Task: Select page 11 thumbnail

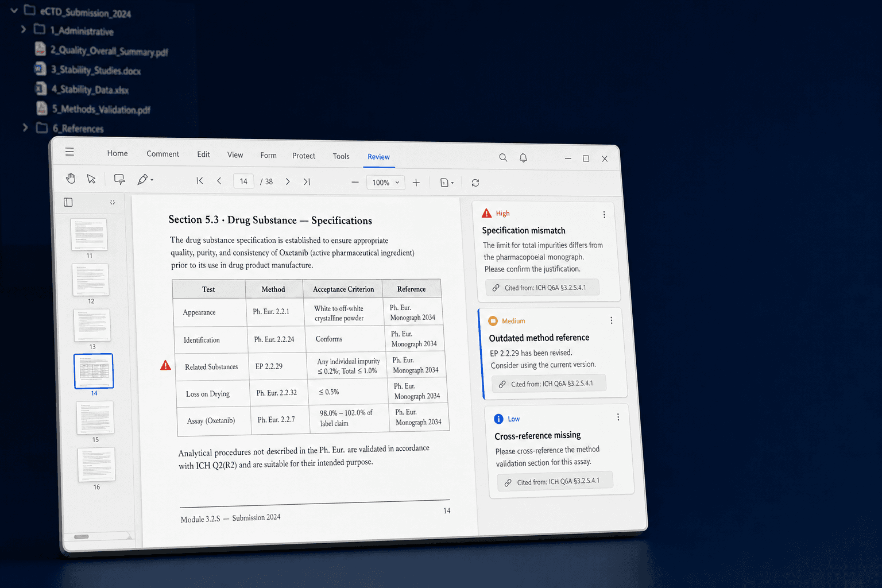Action: (x=89, y=234)
